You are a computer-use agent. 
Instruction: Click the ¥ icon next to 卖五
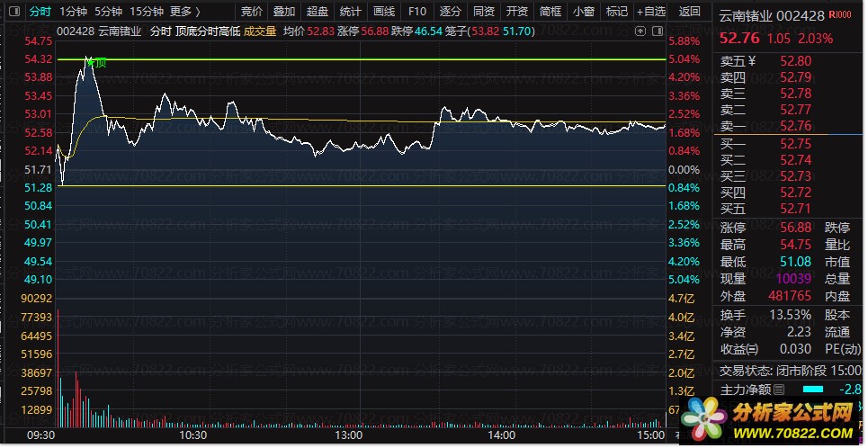(752, 61)
